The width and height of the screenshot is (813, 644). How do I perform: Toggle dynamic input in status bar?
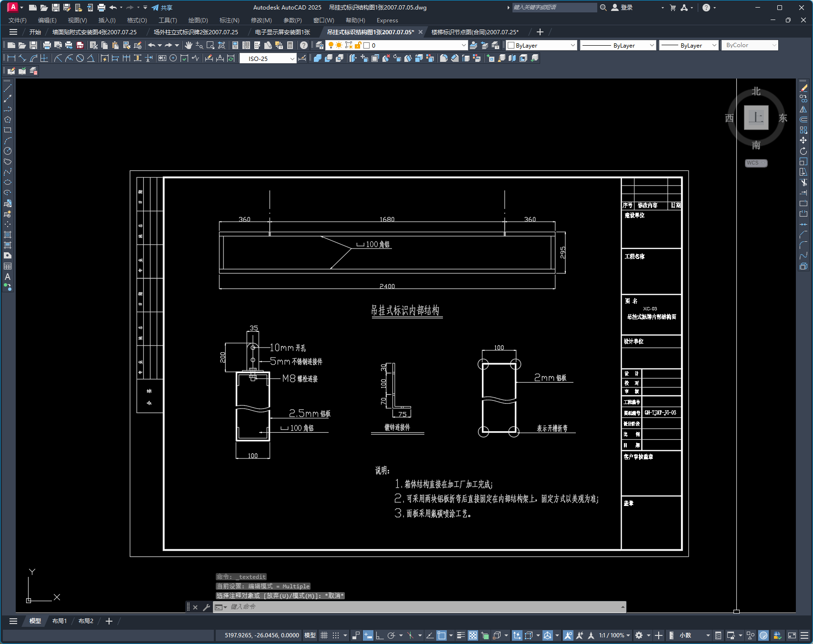click(x=368, y=635)
